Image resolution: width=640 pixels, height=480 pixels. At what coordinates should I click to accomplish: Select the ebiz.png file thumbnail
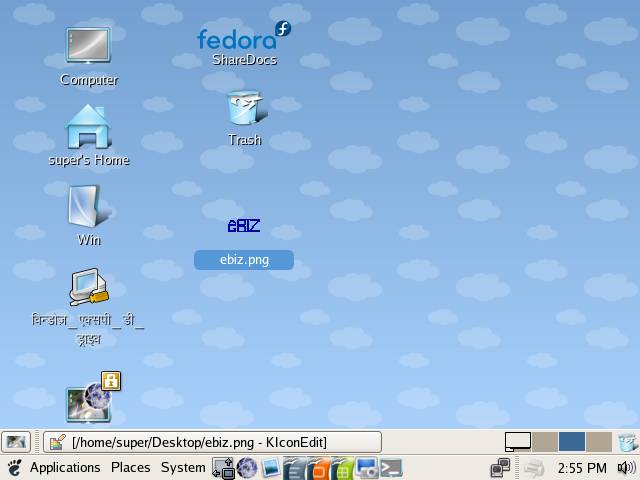tap(243, 226)
